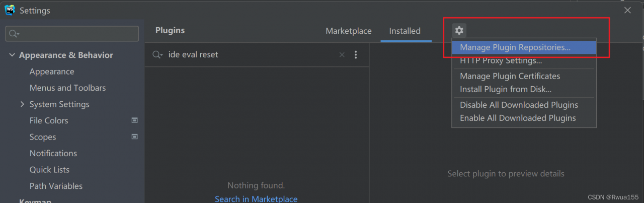
Task: Select Disable All Downloaded Plugins
Action: click(519, 105)
